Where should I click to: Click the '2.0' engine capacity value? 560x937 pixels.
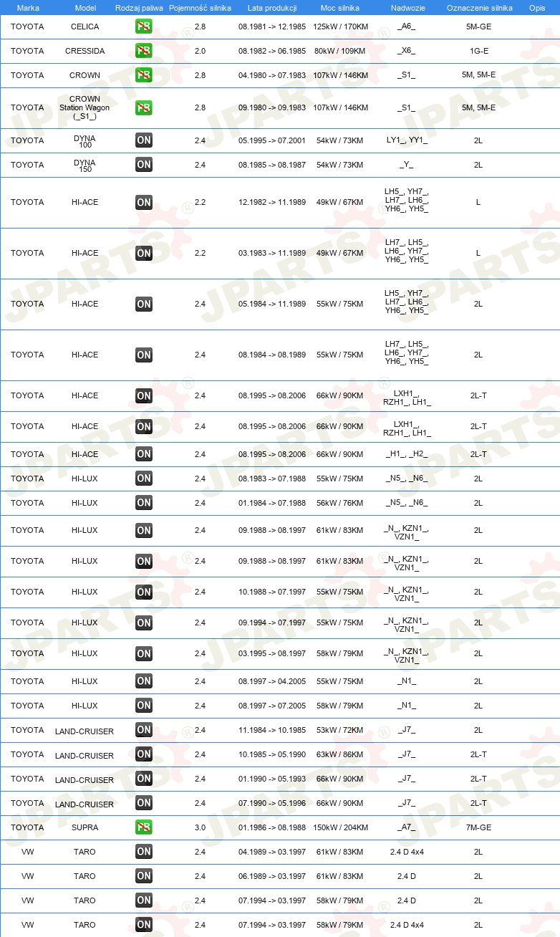[200, 51]
